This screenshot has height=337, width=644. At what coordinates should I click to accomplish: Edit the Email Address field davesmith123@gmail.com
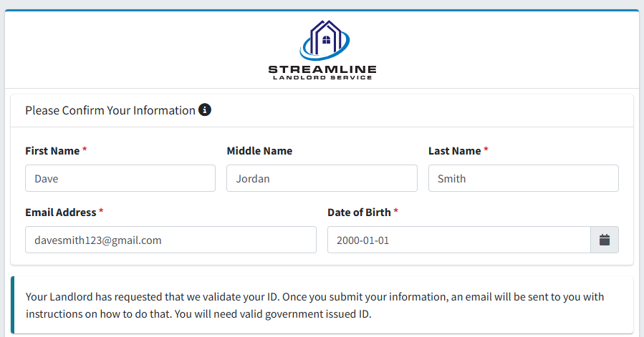[171, 240]
